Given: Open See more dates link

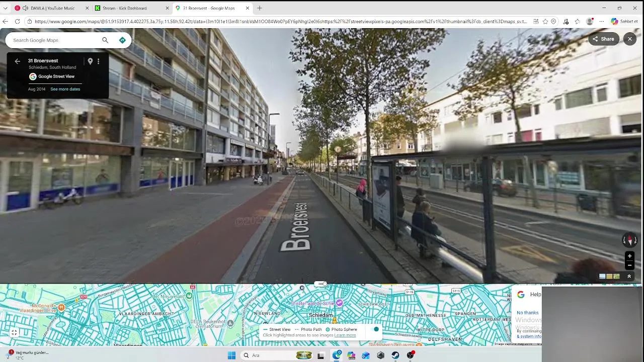Looking at the screenshot, I should pyautogui.click(x=65, y=89).
